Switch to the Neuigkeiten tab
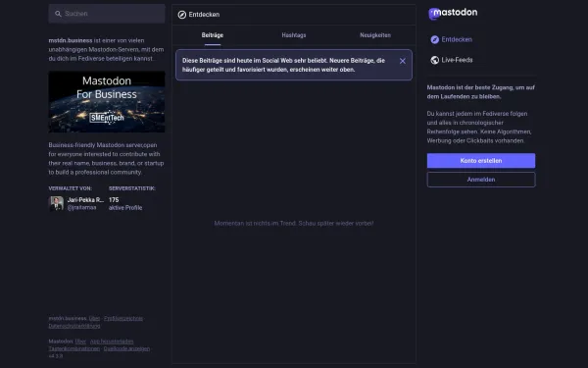Screen dimensions: 588x368 [x=375, y=35]
